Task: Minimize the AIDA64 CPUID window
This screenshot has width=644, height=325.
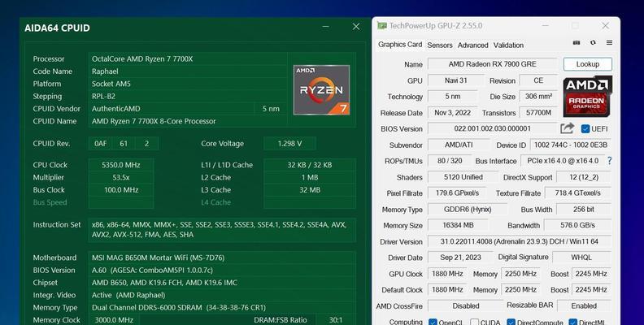Action: pos(326,27)
